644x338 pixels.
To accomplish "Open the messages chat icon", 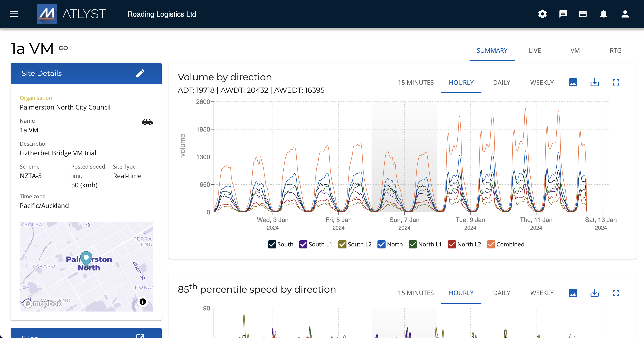I will pos(563,14).
